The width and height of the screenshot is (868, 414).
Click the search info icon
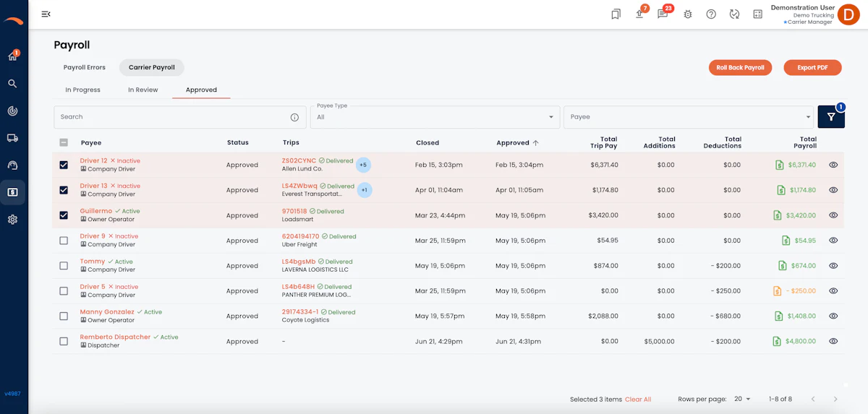point(294,117)
